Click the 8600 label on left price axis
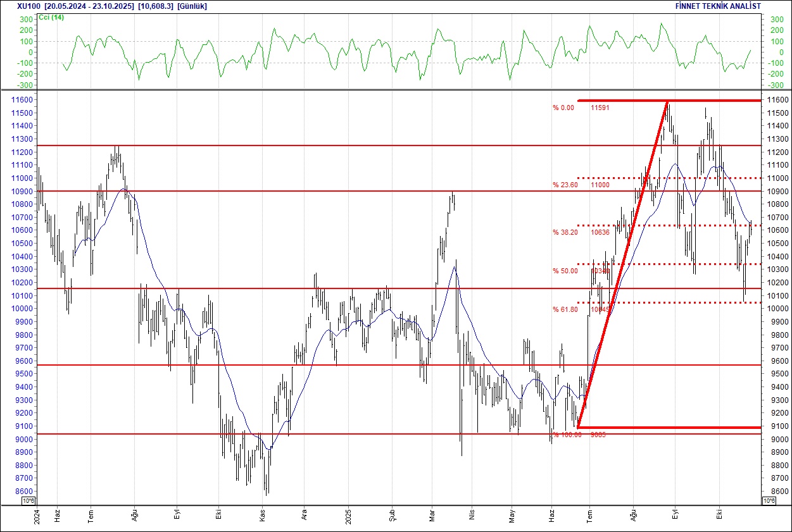 point(20,492)
